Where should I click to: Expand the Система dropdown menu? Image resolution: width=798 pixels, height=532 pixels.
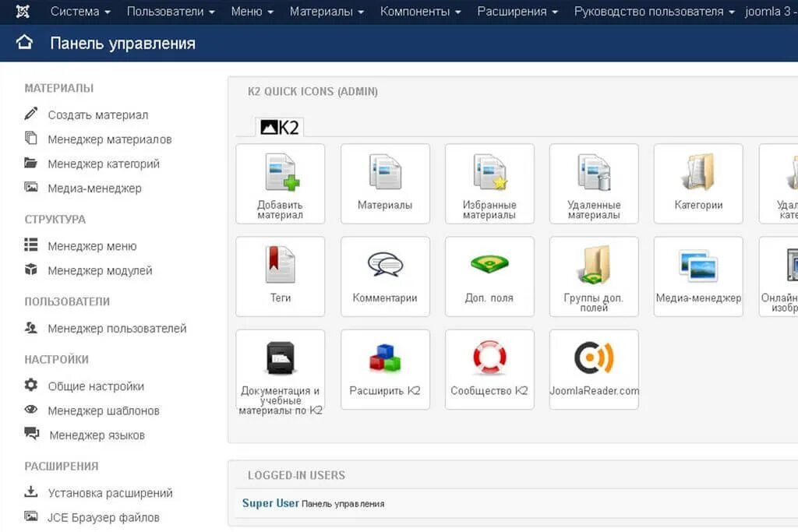tap(80, 11)
